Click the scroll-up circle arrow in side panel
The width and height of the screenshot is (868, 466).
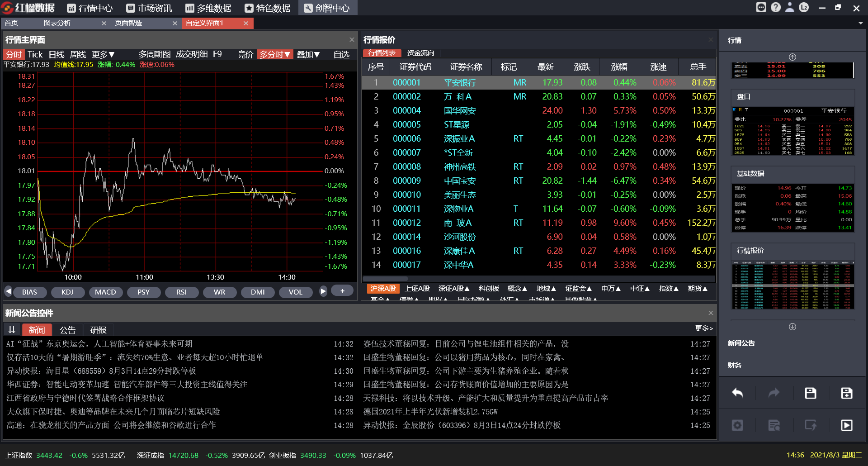coord(793,57)
